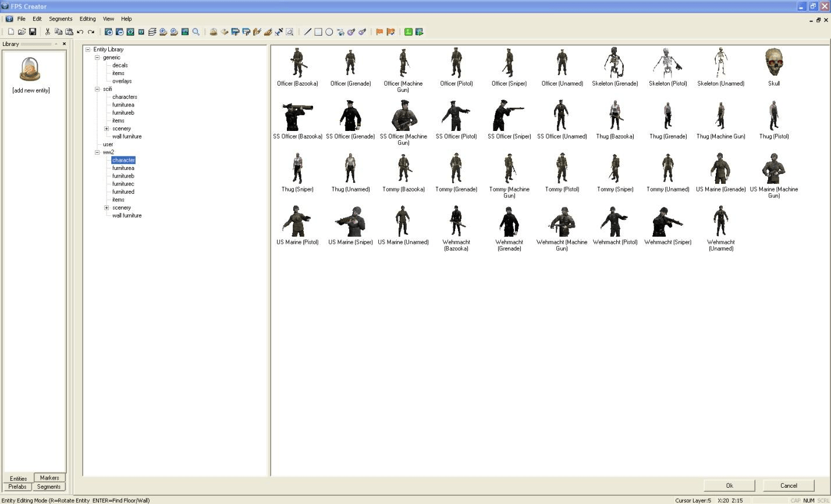
Task: Collapse the Entity Library root node
Action: pos(88,49)
